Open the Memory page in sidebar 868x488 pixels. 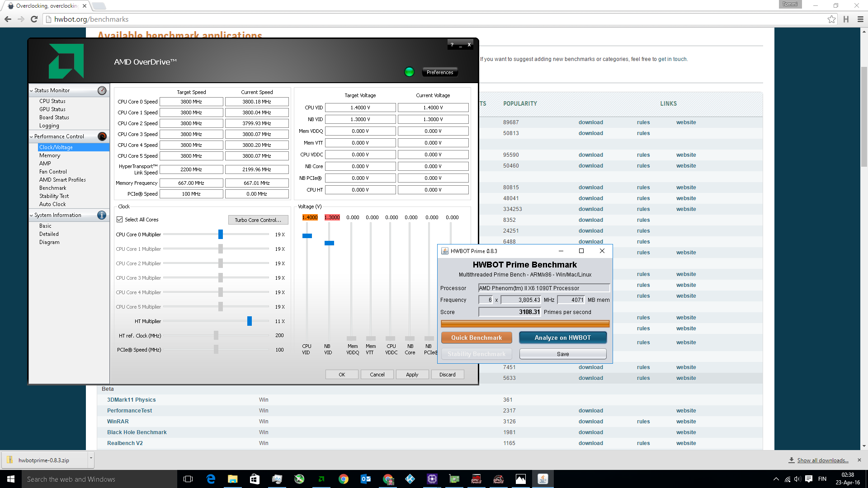click(50, 155)
